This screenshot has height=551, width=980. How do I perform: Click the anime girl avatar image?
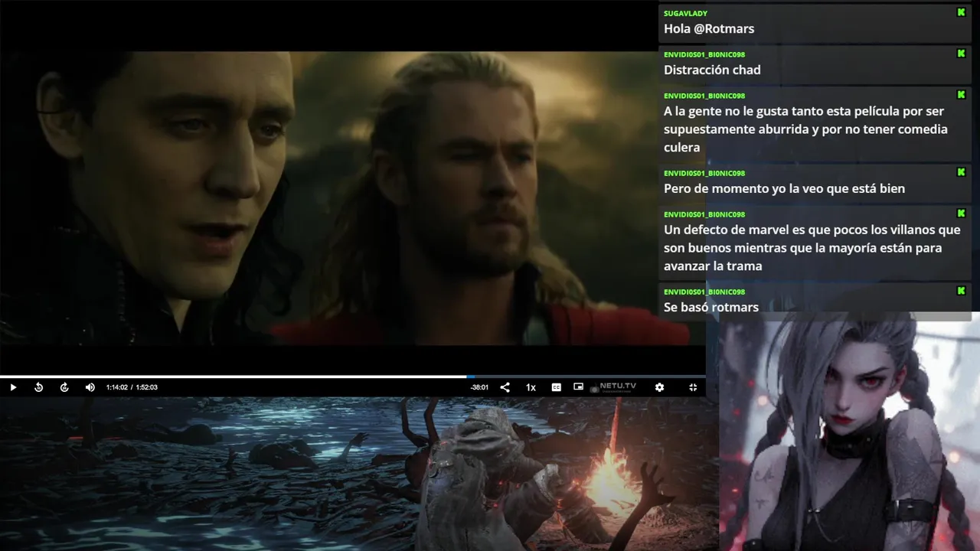coord(849,431)
